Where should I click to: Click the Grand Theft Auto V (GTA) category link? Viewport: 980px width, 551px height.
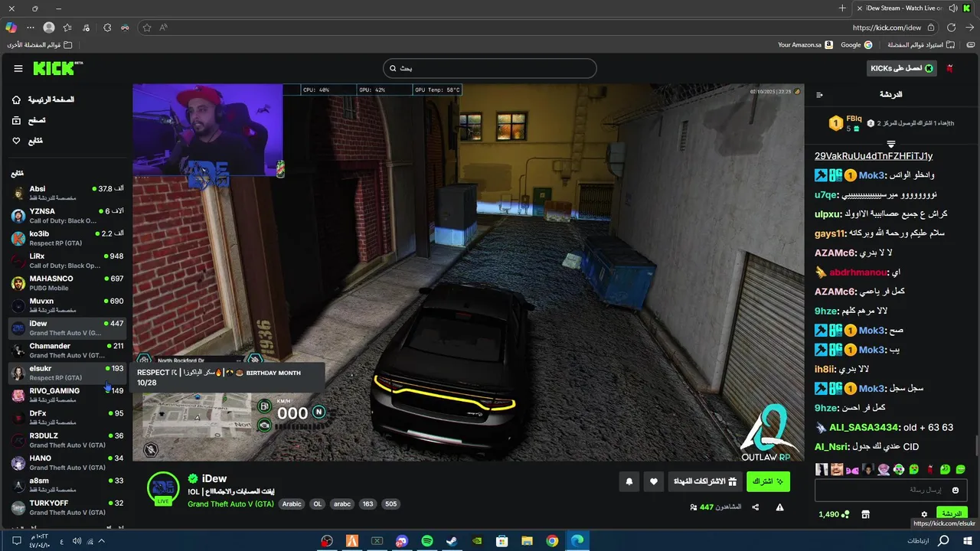tap(230, 504)
